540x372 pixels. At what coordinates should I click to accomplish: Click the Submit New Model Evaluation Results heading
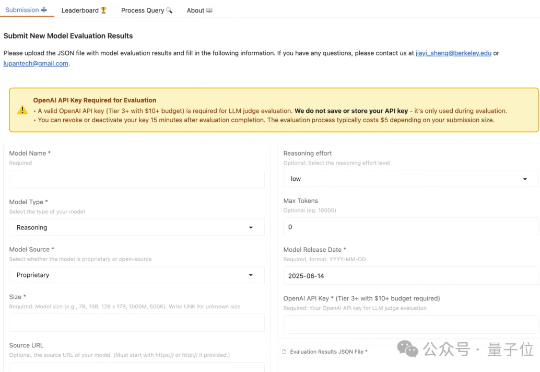coord(68,36)
